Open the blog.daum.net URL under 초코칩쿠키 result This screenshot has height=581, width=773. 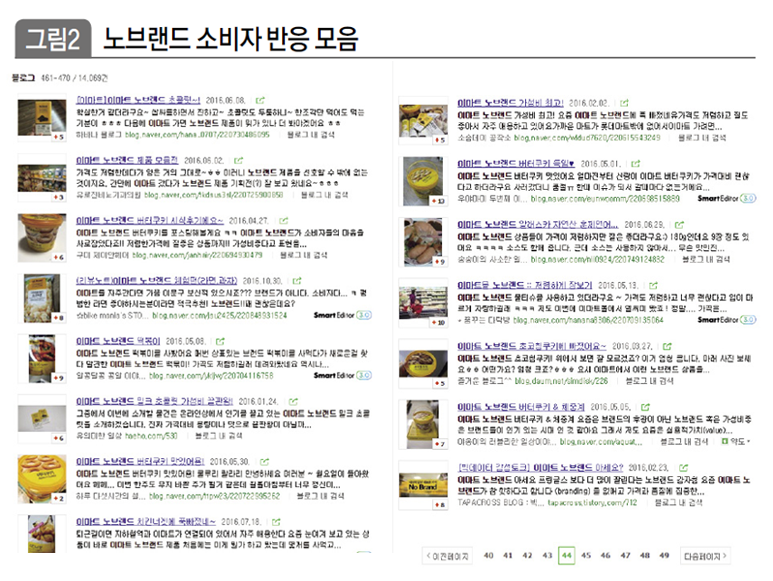(561, 381)
